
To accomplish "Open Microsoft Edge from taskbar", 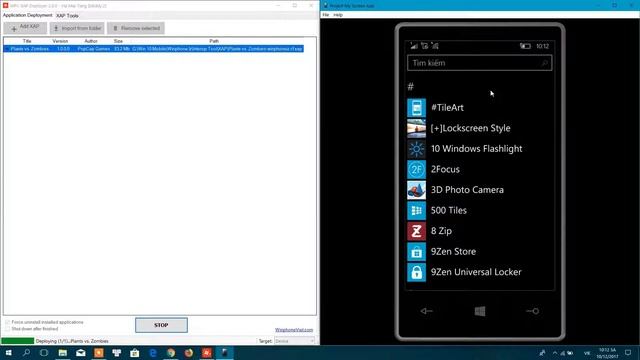I will pyautogui.click(x=153, y=353).
